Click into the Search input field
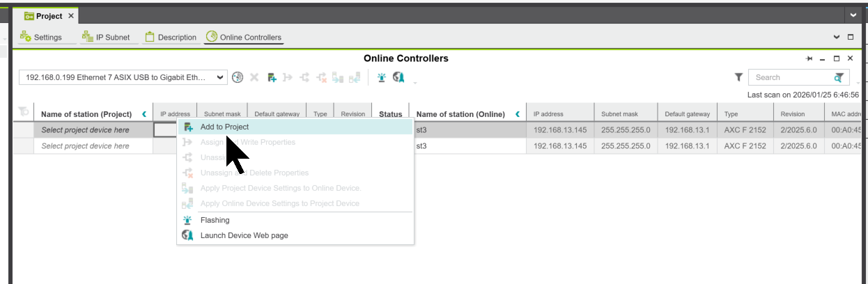This screenshot has width=868, height=284. point(791,77)
